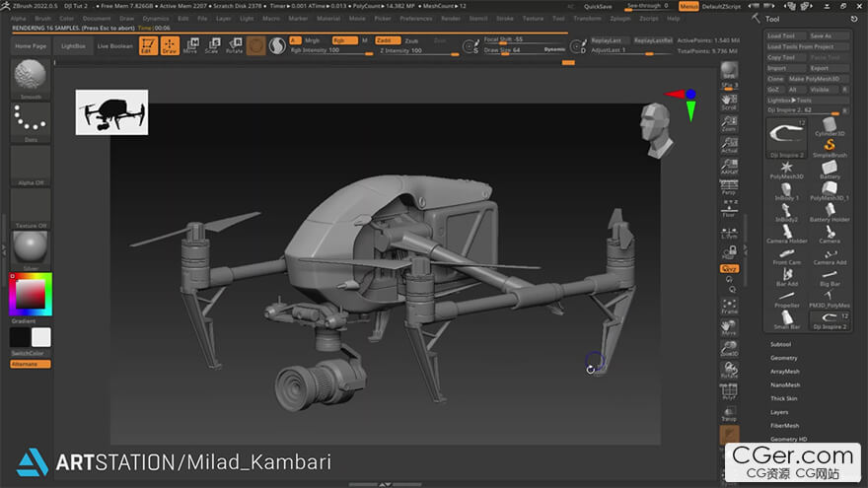This screenshot has height=488, width=868.
Task: Select the Zoom canvas icon
Action: (729, 123)
